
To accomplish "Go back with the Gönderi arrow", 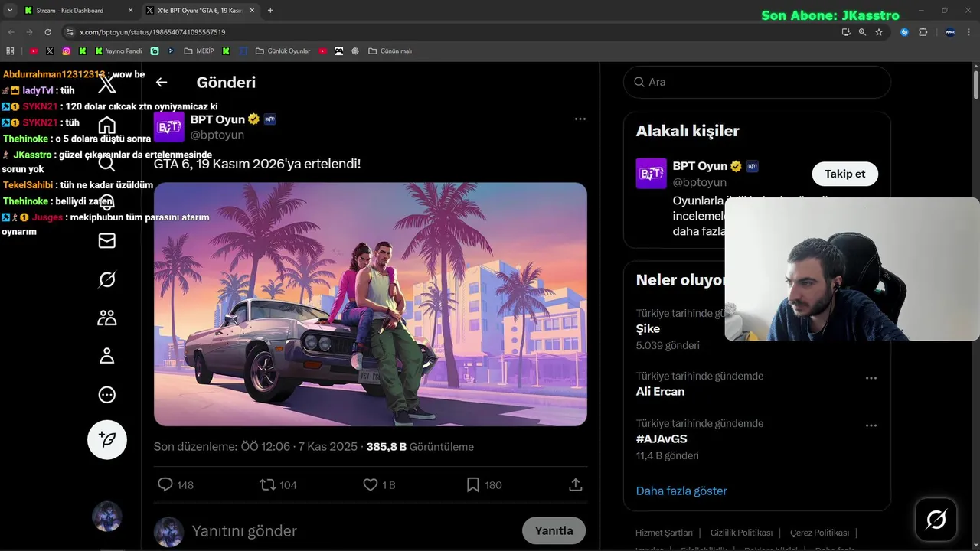I will pyautogui.click(x=161, y=82).
